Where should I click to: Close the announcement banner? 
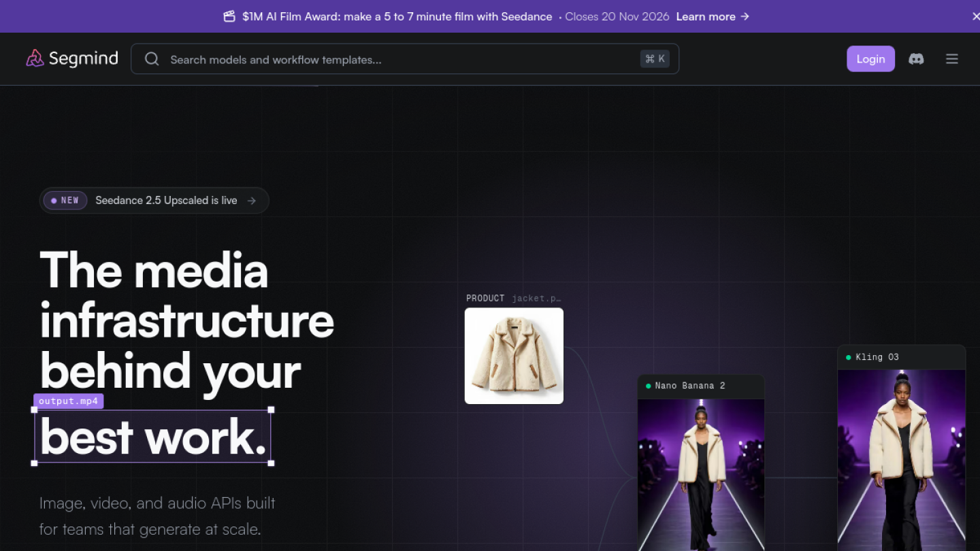pyautogui.click(x=975, y=16)
